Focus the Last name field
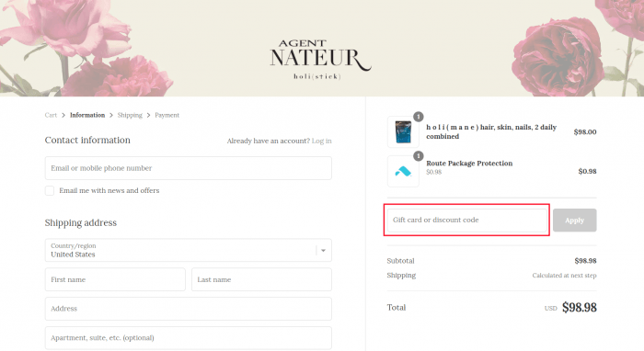The image size is (644, 351). tap(261, 279)
